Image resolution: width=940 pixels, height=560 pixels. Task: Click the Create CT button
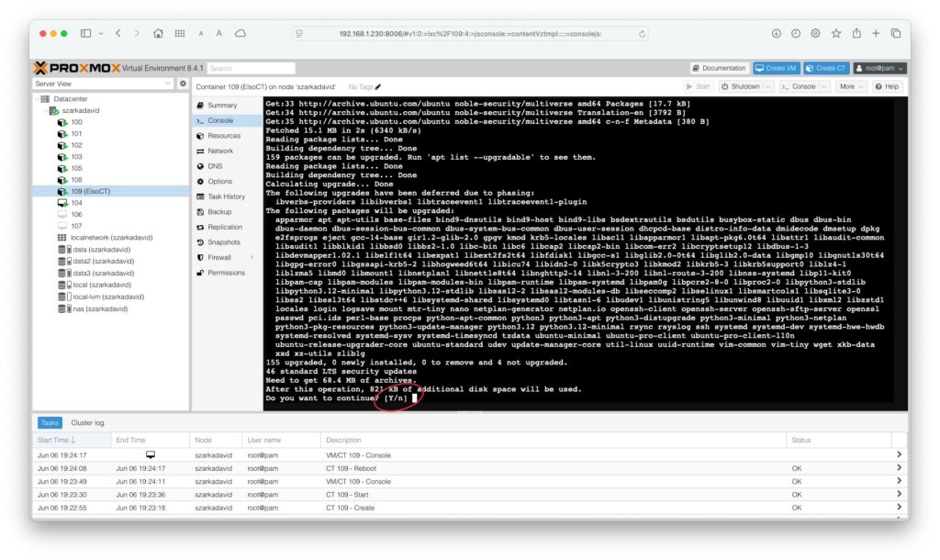tap(825, 68)
